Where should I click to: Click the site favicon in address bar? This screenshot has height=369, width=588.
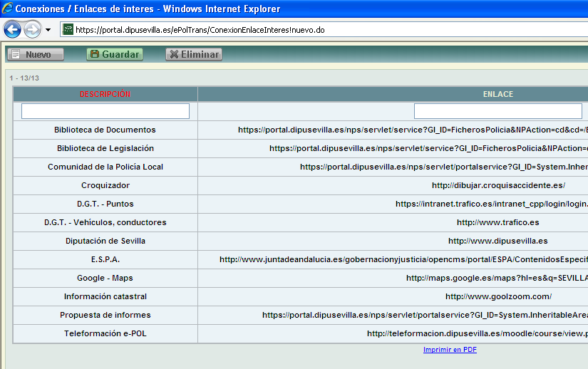click(x=68, y=30)
